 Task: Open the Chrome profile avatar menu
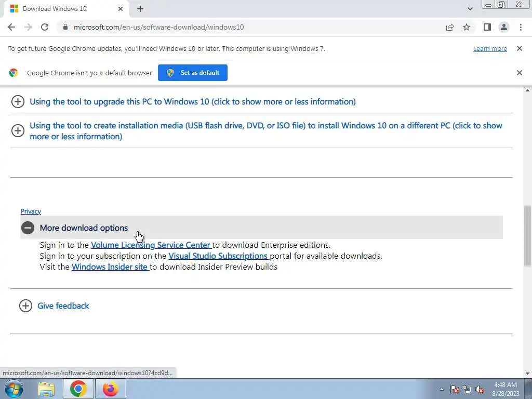(504, 27)
